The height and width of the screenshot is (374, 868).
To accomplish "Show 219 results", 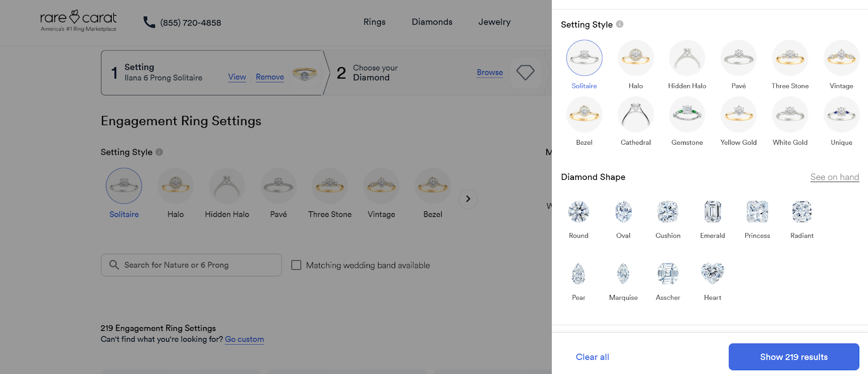I will tap(794, 357).
